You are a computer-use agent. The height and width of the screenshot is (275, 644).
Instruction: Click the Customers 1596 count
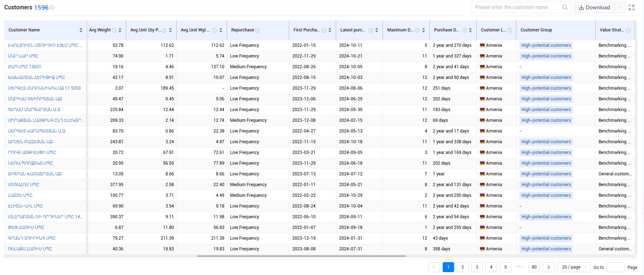click(x=41, y=7)
